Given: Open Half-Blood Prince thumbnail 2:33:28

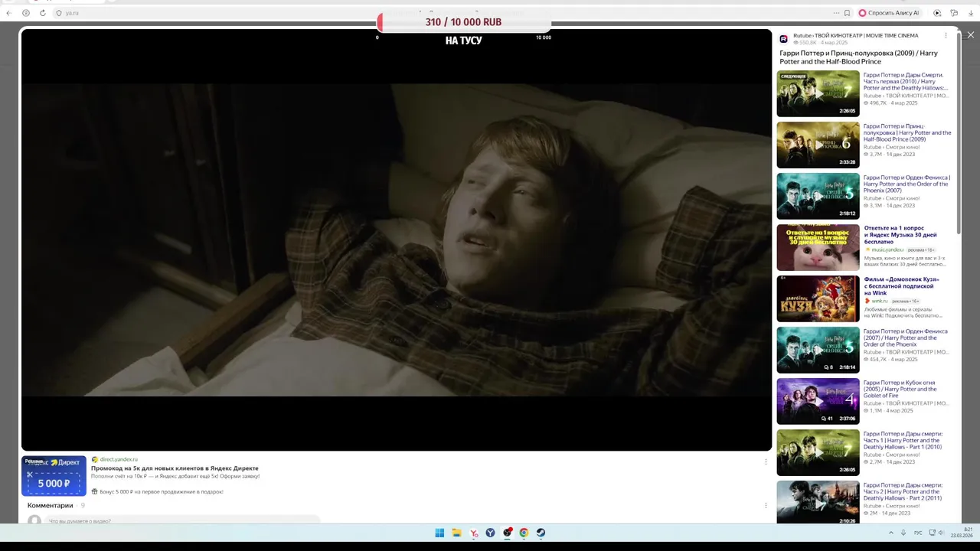Looking at the screenshot, I should [818, 145].
